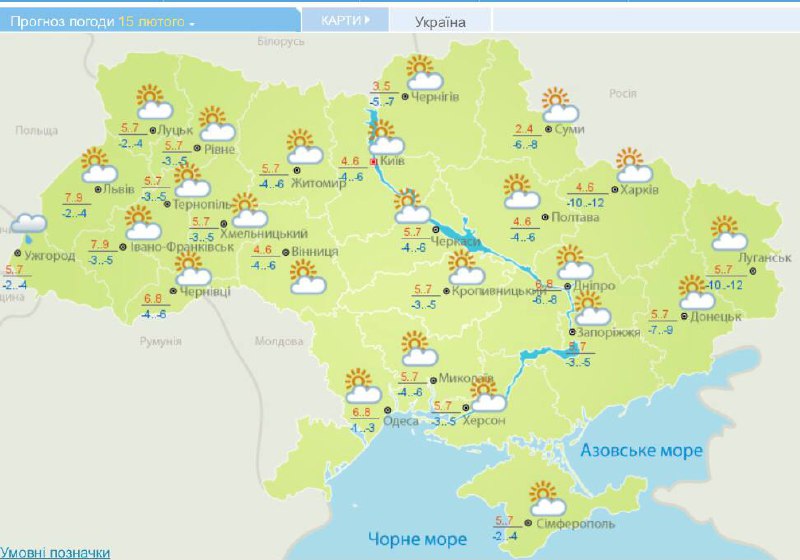This screenshot has height=560, width=800.
Task: Click the Донецьк city label
Action: click(714, 316)
